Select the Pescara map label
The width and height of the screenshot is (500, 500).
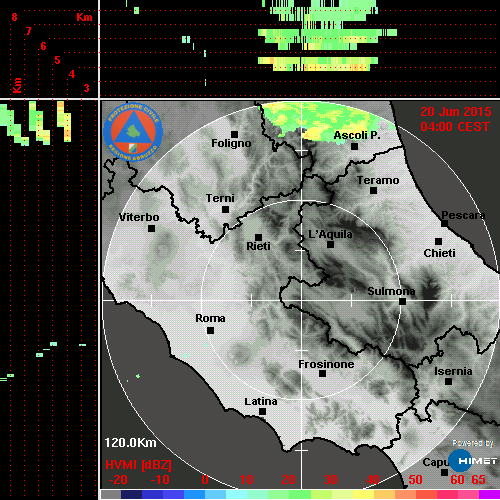point(463,215)
